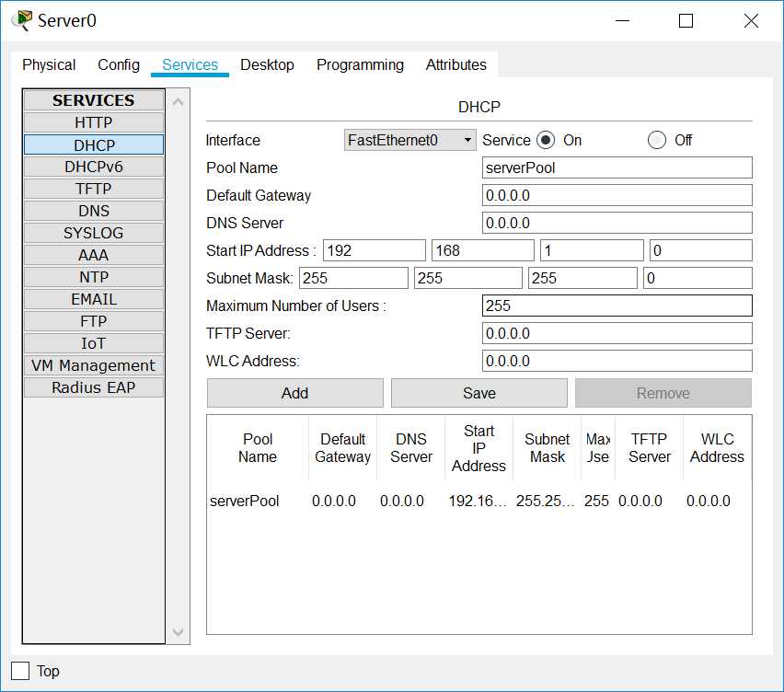Viewport: 784px width, 692px height.
Task: Open the AAA service
Action: 94,255
